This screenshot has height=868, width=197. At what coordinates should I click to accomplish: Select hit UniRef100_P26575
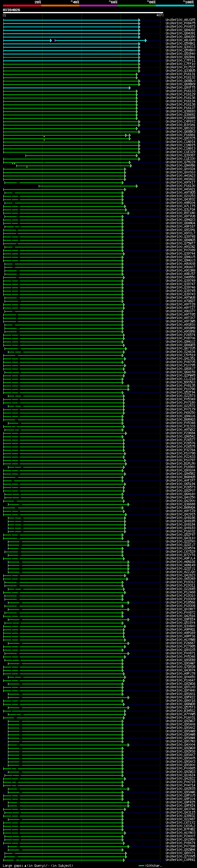pyautogui.click(x=180, y=446)
